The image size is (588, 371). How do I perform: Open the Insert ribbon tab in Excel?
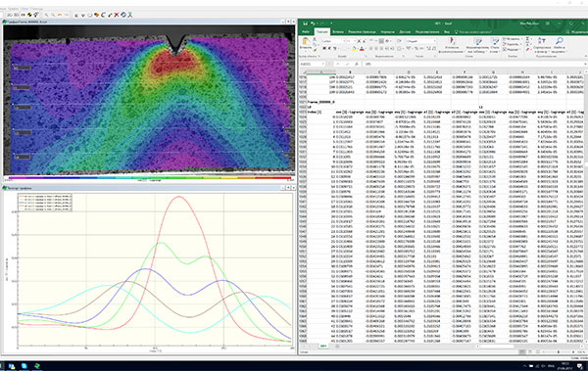tap(338, 32)
